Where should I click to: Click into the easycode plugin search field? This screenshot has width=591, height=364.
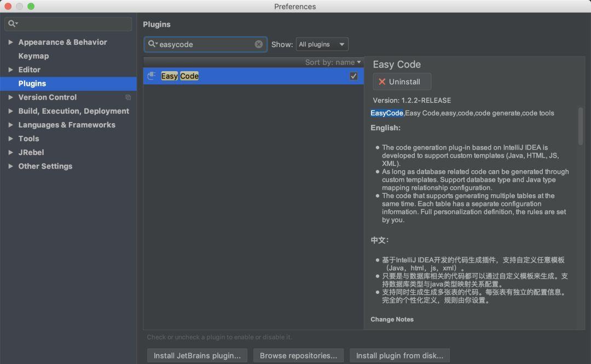pos(205,44)
